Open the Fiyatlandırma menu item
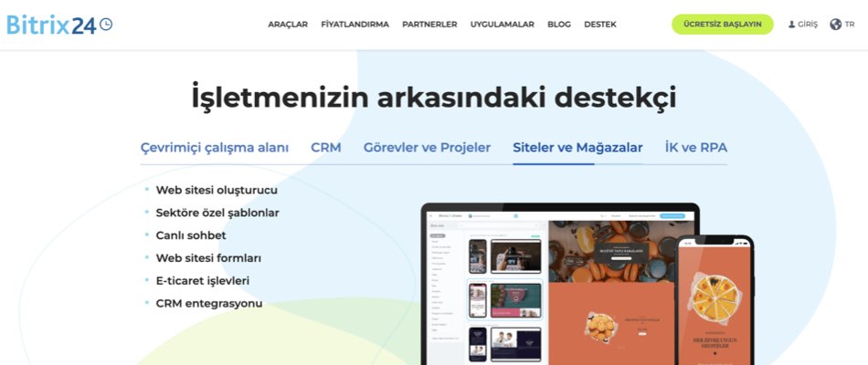Viewport: 868px width, 365px height. 355,25
